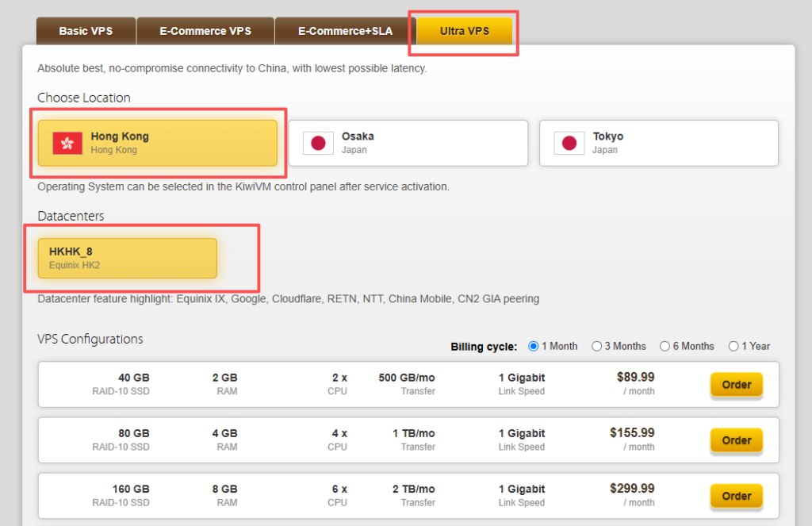Open the E-Commerce+SLA tab
The height and width of the screenshot is (526, 812).
pos(344,32)
